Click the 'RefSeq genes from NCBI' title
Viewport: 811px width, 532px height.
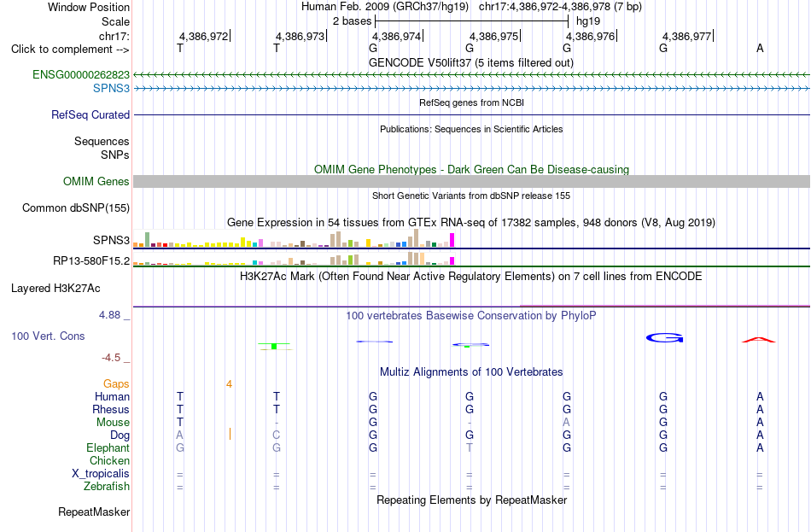[x=471, y=102]
